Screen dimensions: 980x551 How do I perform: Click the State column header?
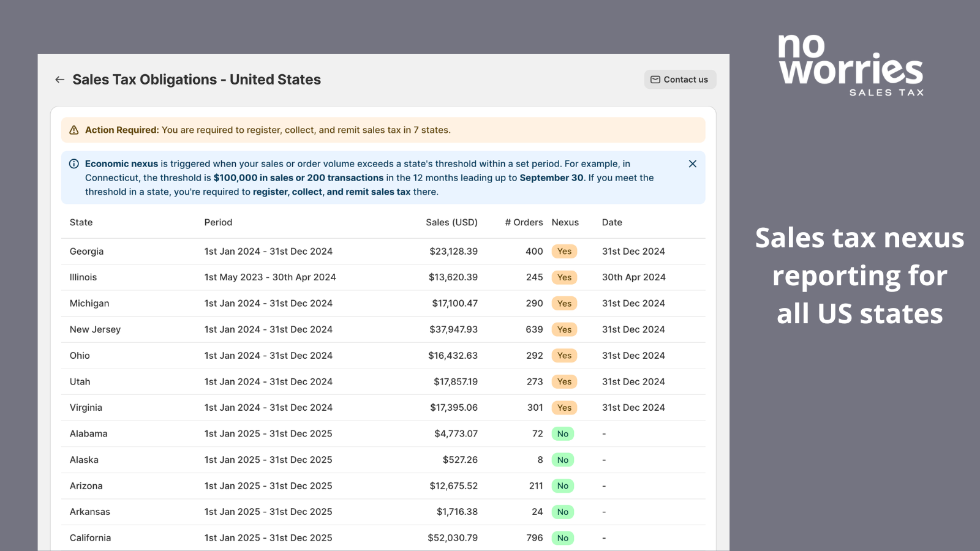pos(81,222)
